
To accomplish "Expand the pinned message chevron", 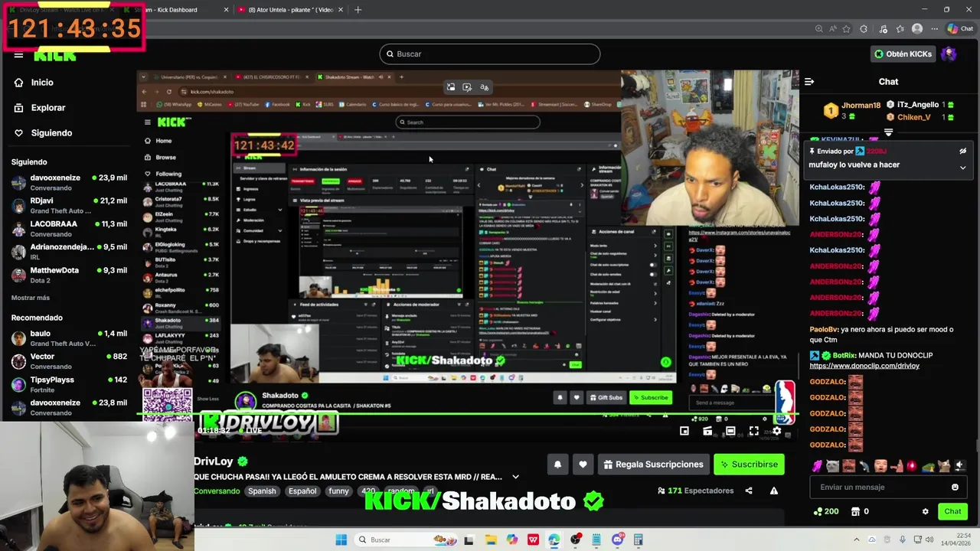I will [962, 167].
